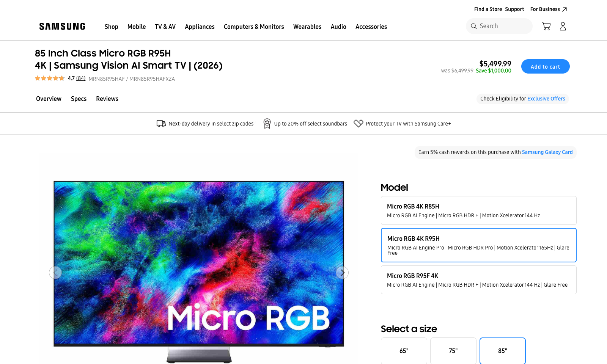
Task: Click the was $6,499.99 text
Action: (457, 71)
